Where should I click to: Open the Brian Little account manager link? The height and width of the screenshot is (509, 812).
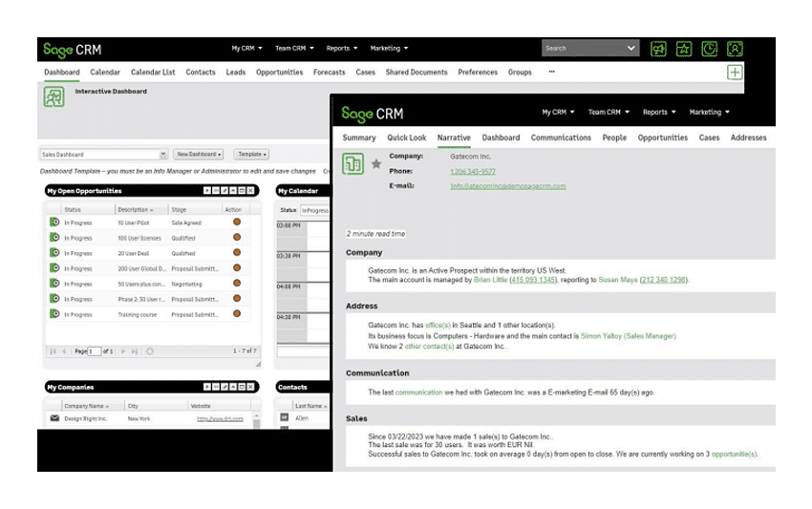point(490,280)
